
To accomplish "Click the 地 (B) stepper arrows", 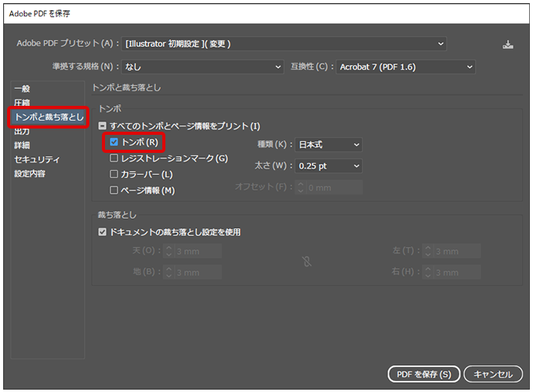I will 169,272.
